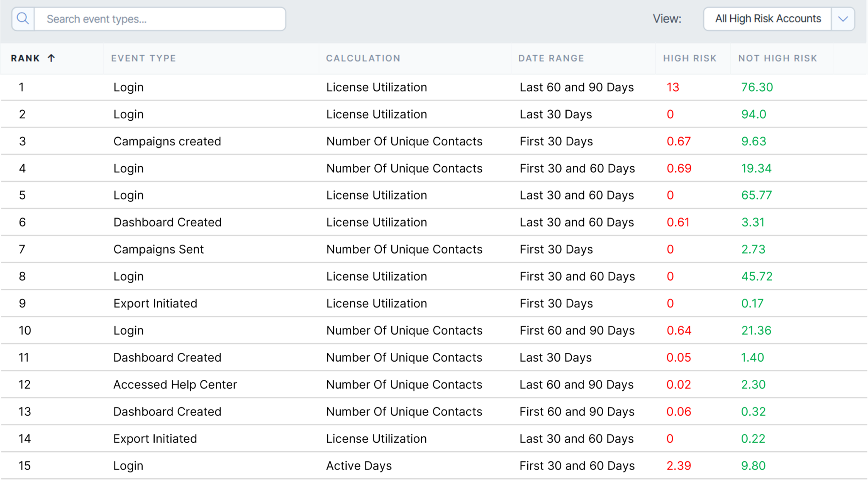Click high risk value 13
The image size is (868, 480).
click(673, 87)
